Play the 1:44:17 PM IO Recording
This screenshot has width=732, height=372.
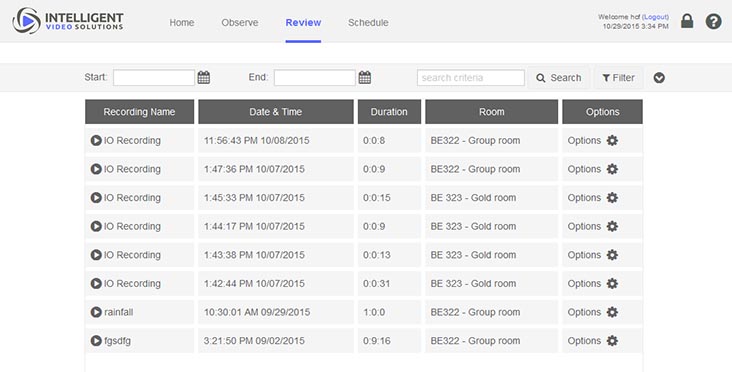pyautogui.click(x=96, y=226)
